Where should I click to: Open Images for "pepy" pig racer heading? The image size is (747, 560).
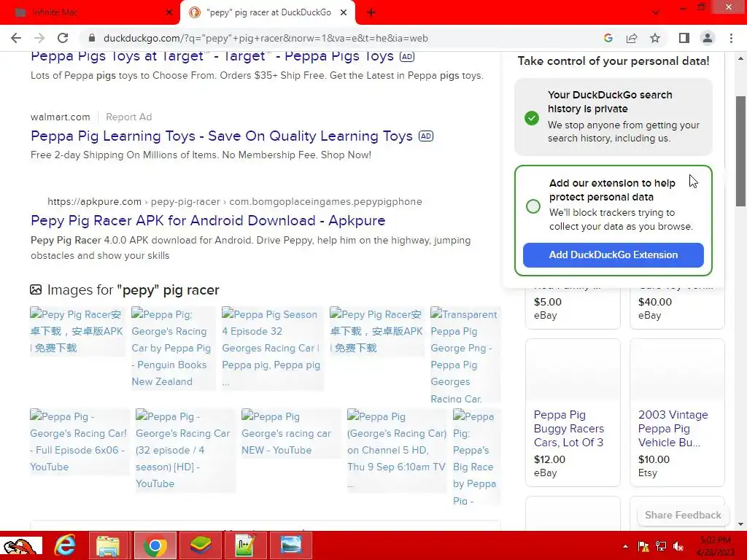click(133, 290)
